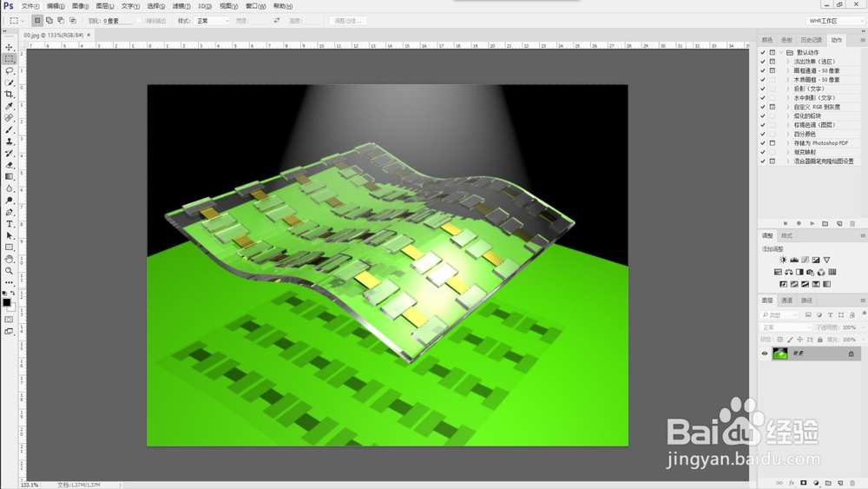Screen dimensions: 868x489
Task: Expand the 水中倒影（文字）action
Action: click(788, 97)
